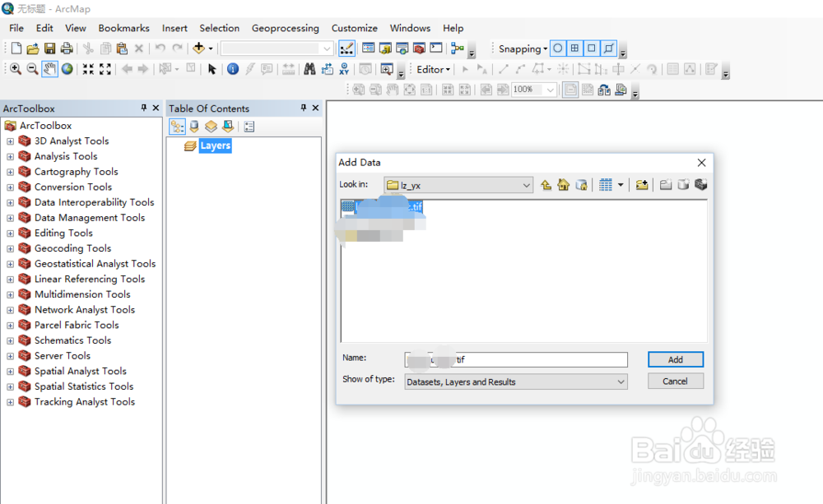
Task: Expand Conversion Tools toolbox
Action: point(10,187)
